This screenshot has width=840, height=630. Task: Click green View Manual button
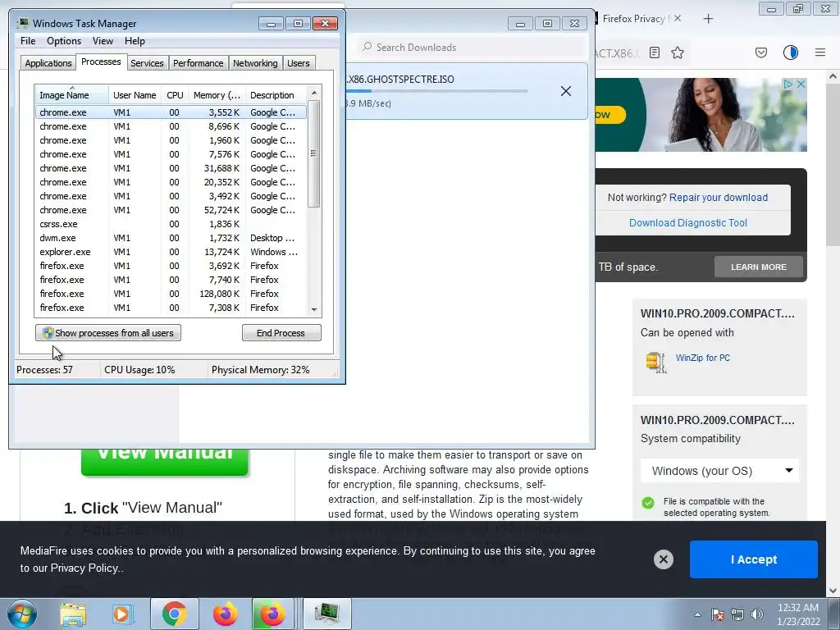coord(164,461)
